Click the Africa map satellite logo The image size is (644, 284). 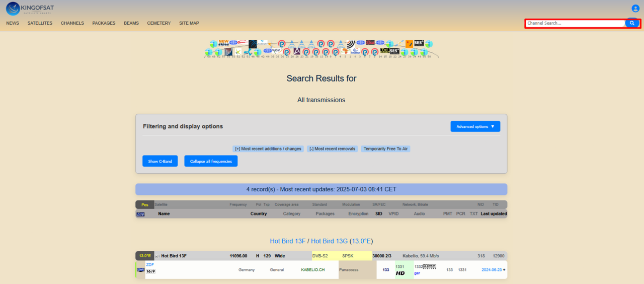coord(346,51)
